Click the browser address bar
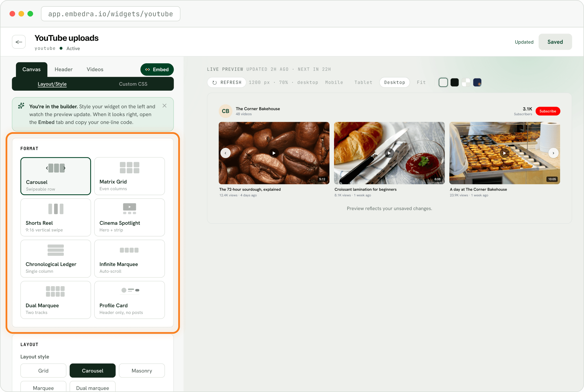 click(111, 14)
